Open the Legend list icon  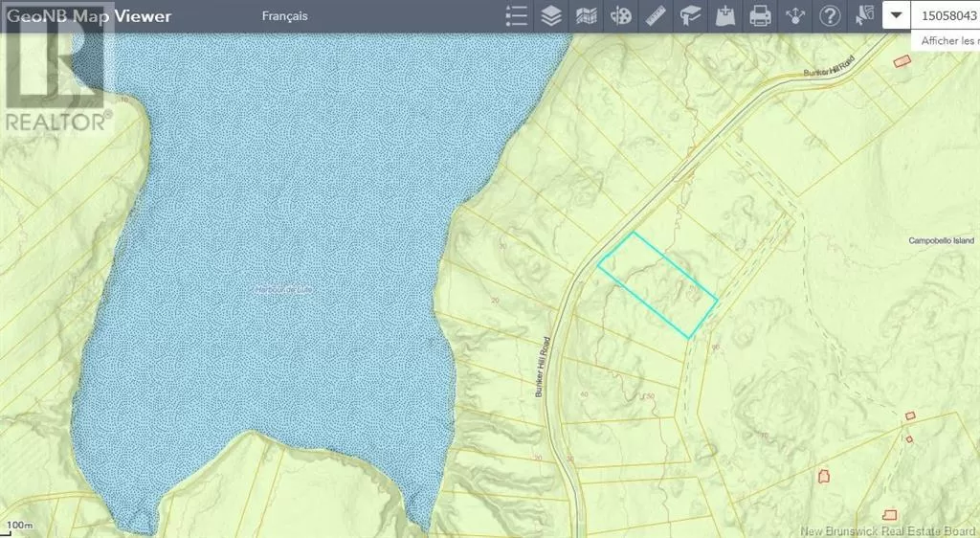click(517, 16)
